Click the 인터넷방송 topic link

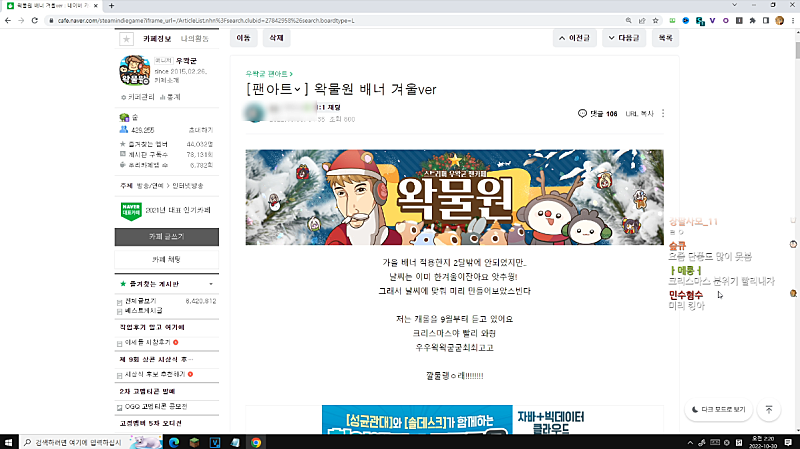pyautogui.click(x=188, y=186)
